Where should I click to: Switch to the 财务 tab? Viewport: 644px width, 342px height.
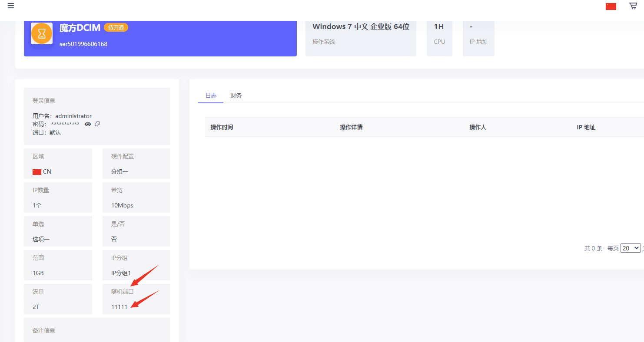(x=236, y=95)
